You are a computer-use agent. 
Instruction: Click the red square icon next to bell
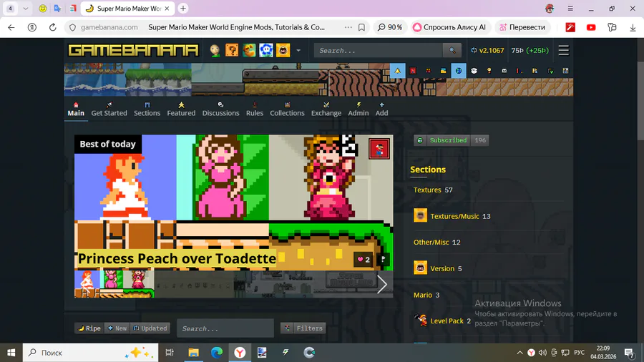coord(413,71)
